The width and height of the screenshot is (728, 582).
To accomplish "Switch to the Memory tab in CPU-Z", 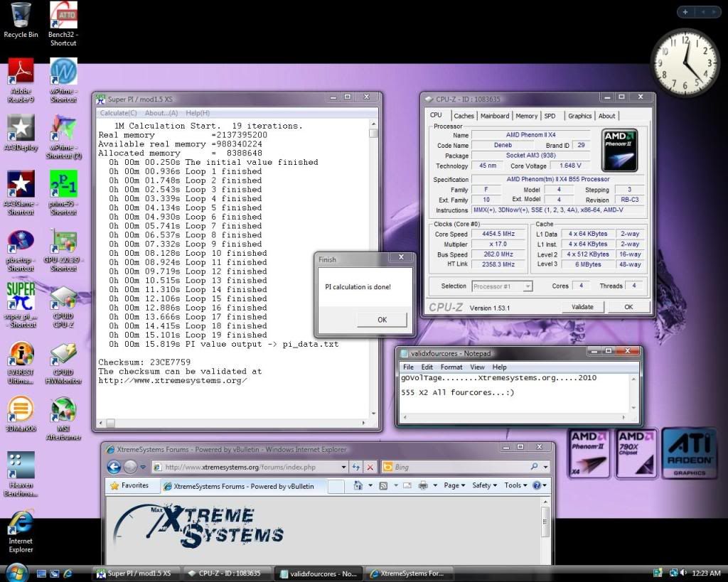I will coord(526,116).
